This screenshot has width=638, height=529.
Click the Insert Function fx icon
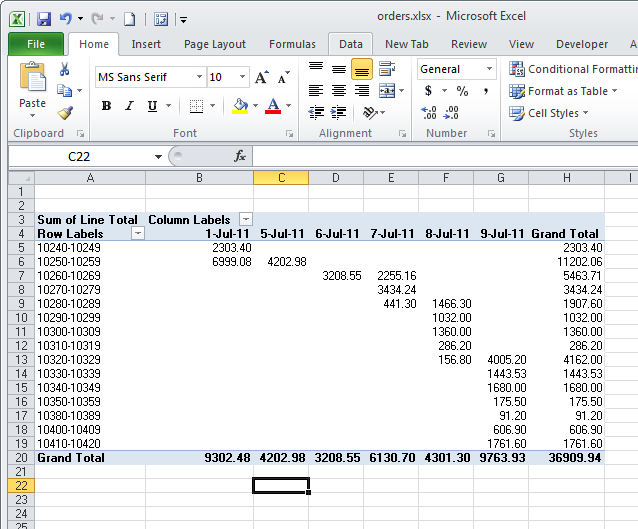[x=240, y=156]
